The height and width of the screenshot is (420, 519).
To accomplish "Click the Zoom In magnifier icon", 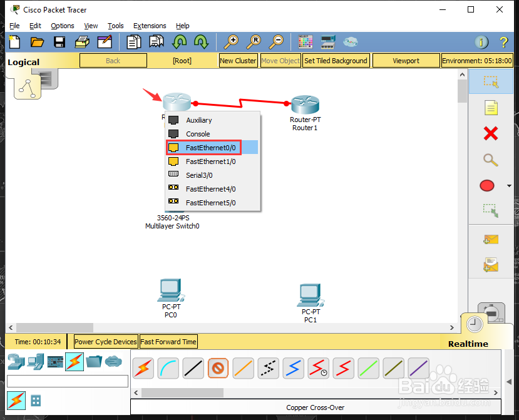I will coord(231,42).
